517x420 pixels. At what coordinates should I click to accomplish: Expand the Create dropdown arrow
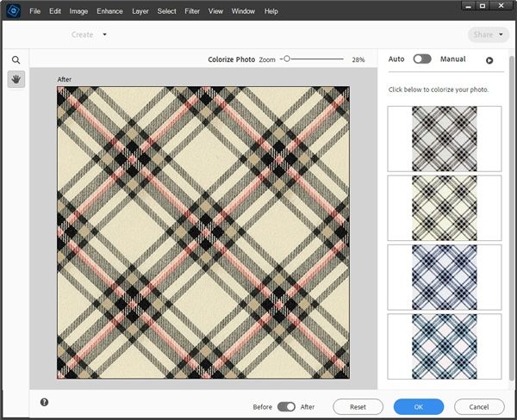click(x=104, y=34)
